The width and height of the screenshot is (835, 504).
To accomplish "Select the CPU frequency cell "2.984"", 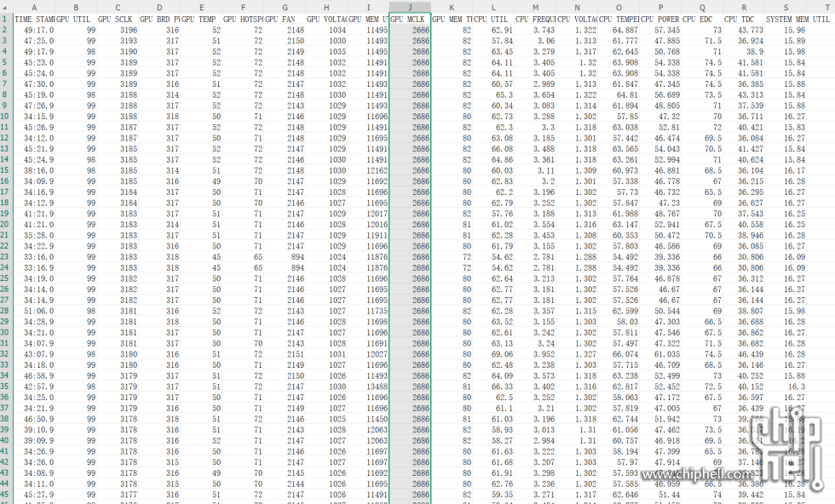I will [535, 440].
